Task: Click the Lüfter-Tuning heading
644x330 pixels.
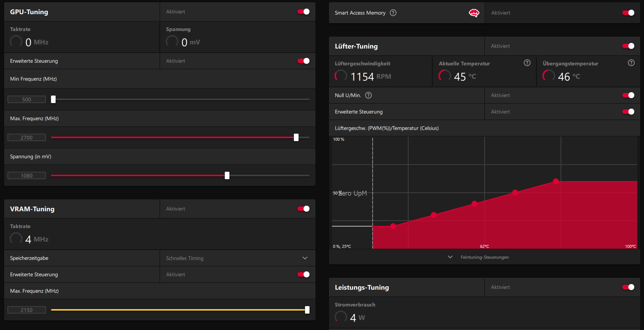Action: click(x=356, y=46)
